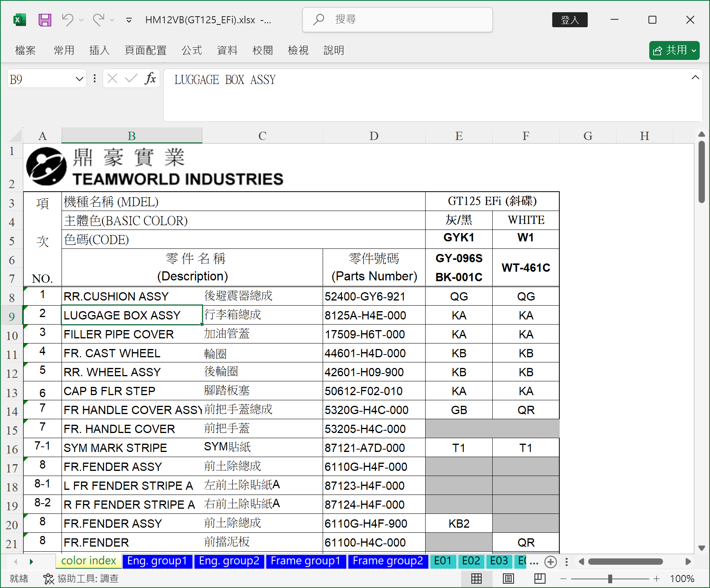Switch to the 公式 ribbon tab

pos(192,50)
